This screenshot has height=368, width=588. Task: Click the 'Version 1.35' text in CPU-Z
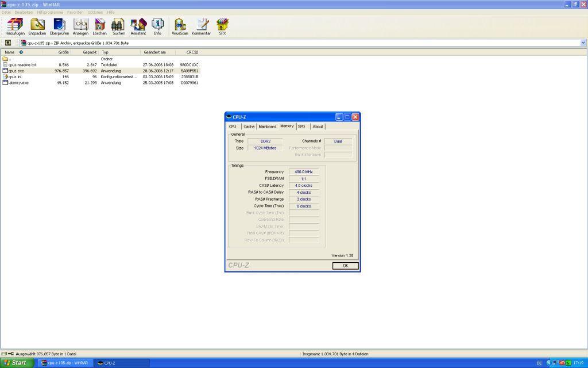(x=342, y=255)
